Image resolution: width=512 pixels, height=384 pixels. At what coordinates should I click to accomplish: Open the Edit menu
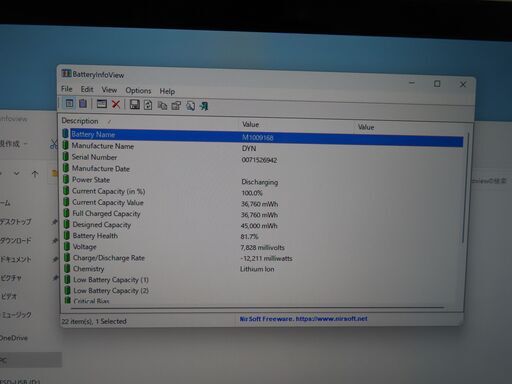[x=87, y=89]
